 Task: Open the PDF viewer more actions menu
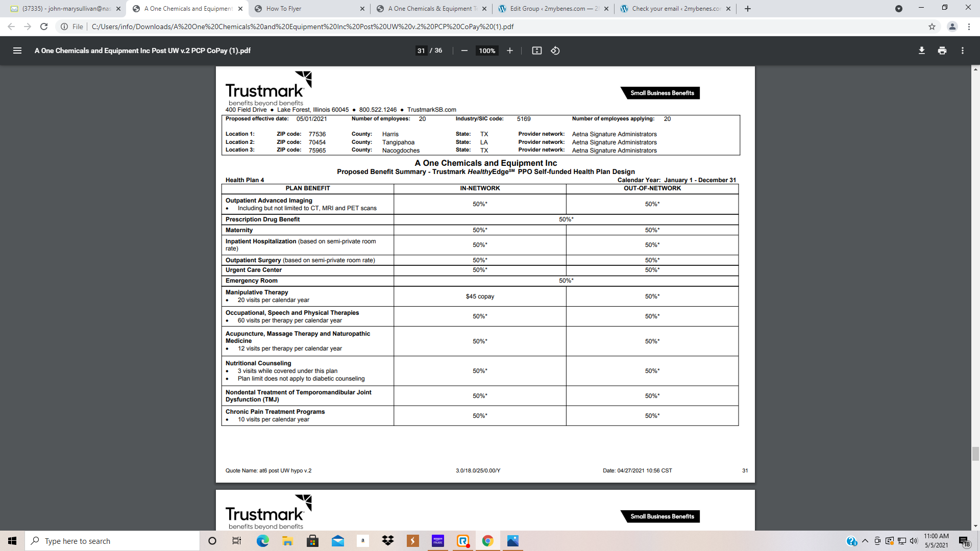[963, 51]
